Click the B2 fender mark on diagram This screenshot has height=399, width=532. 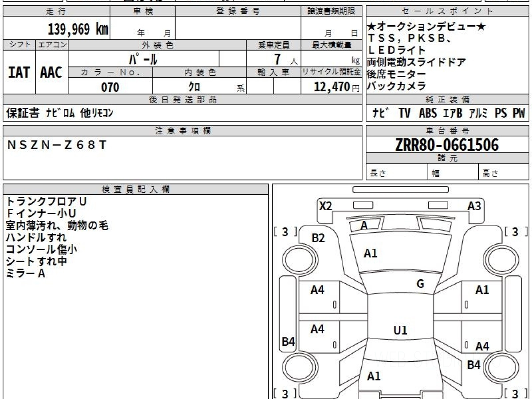[318, 238]
